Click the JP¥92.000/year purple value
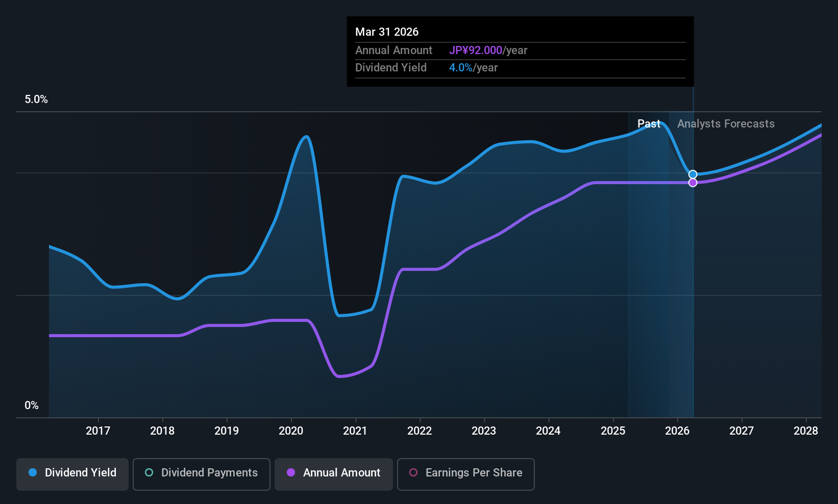838x504 pixels. coord(475,50)
